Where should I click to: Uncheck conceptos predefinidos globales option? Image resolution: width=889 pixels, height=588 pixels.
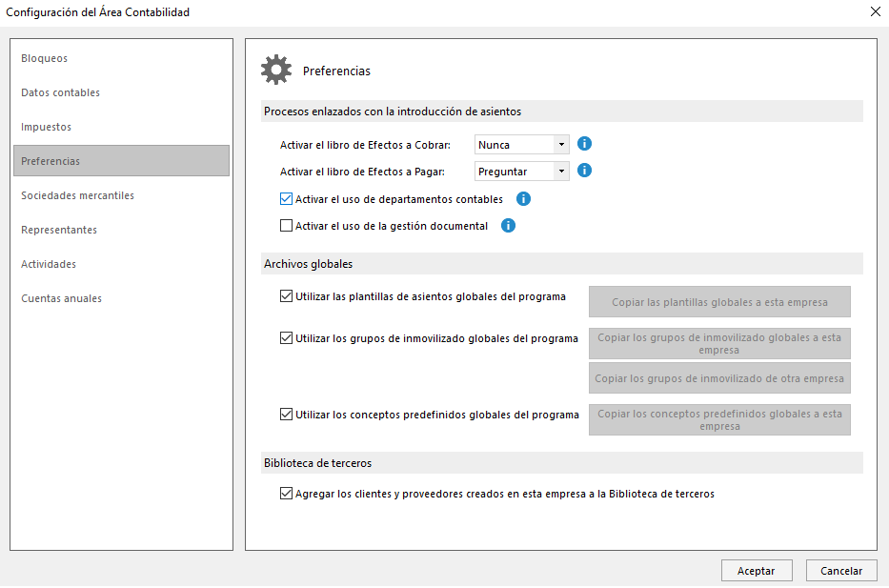point(286,415)
